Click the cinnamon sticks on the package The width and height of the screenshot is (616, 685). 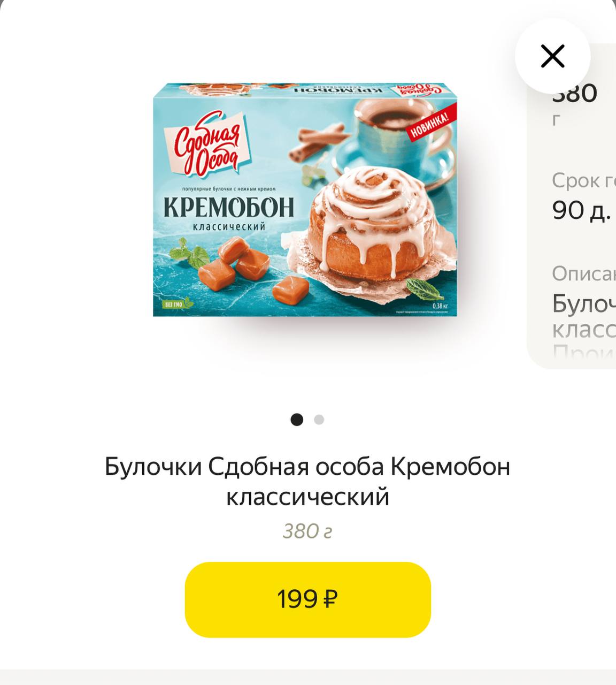pyautogui.click(x=316, y=142)
